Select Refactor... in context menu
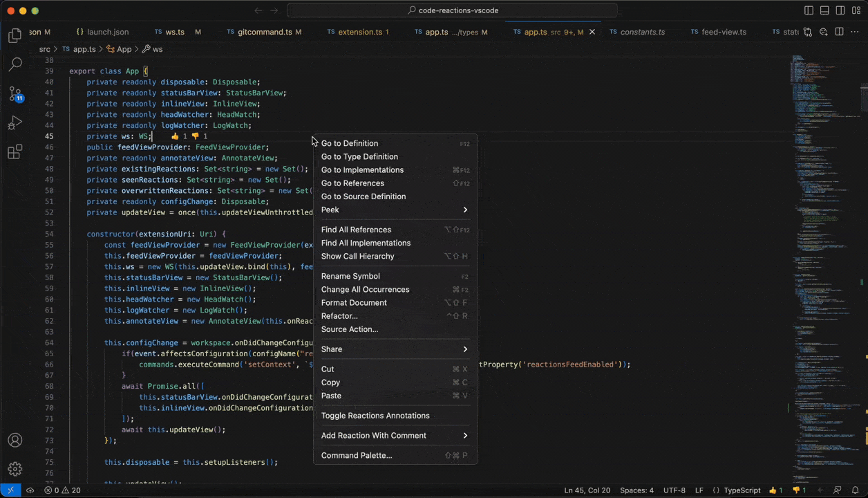 point(395,315)
